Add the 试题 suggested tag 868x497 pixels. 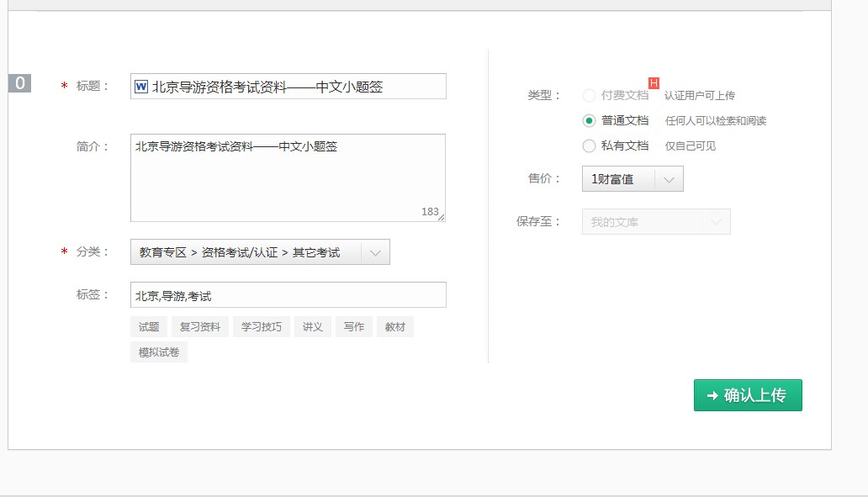149,327
